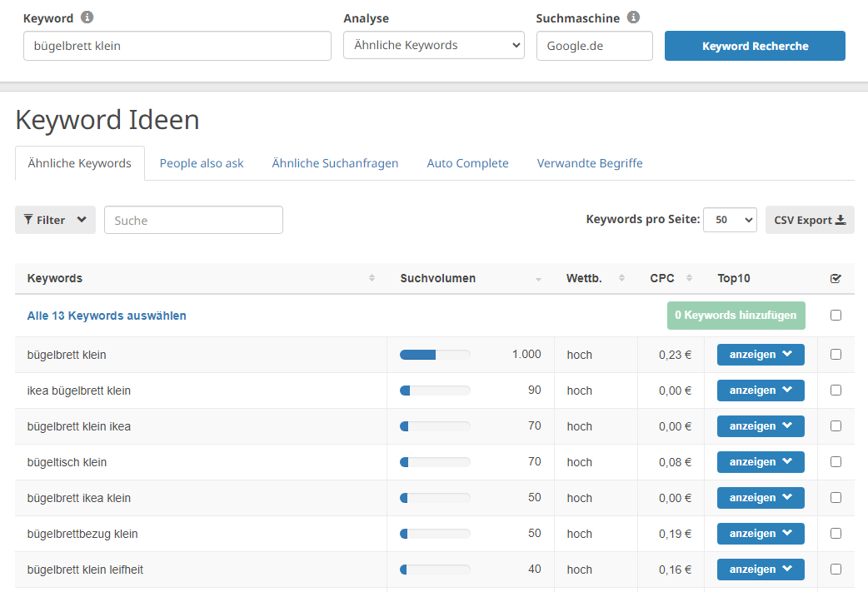Open the Analyse dropdown 'Ähnliche Keywords'
Viewport: 868px width, 592px height.
click(x=433, y=46)
